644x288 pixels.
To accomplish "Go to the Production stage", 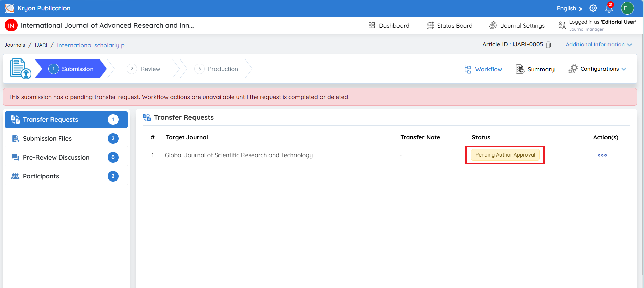I will coord(216,69).
